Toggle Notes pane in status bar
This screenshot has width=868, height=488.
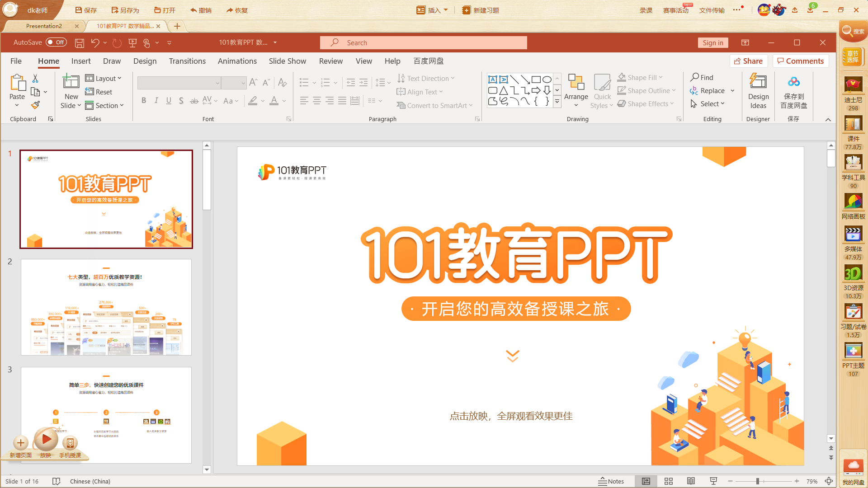(x=611, y=481)
